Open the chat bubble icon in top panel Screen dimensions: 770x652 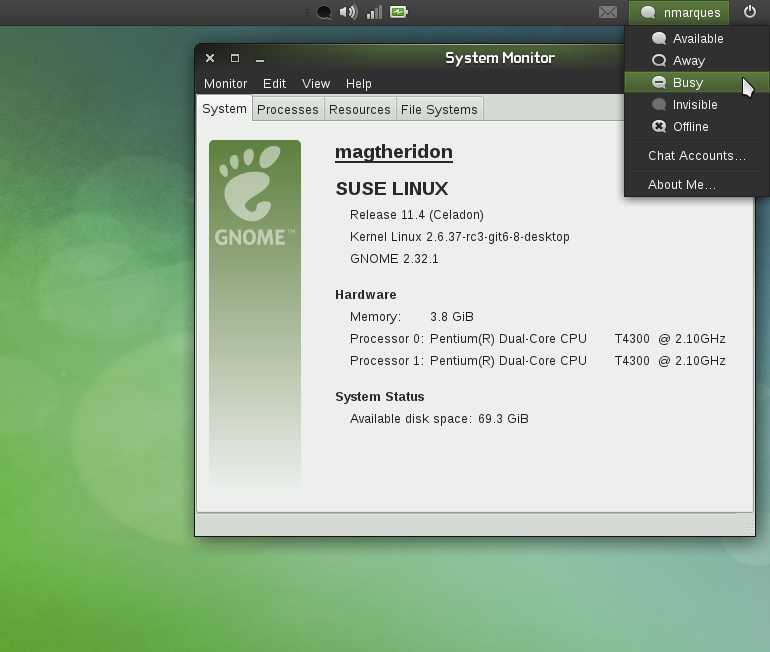pyautogui.click(x=324, y=12)
